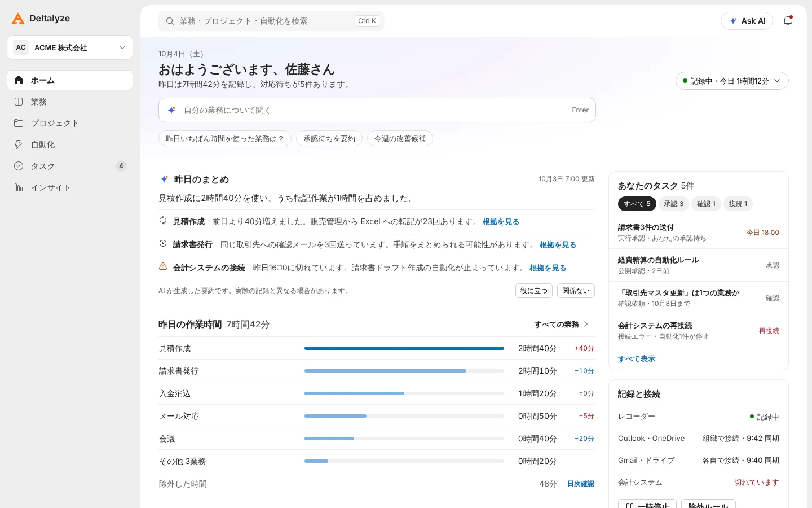Click the history icon beside 請求書発行 summary
Image resolution: width=812 pixels, height=508 pixels.
pyautogui.click(x=163, y=244)
